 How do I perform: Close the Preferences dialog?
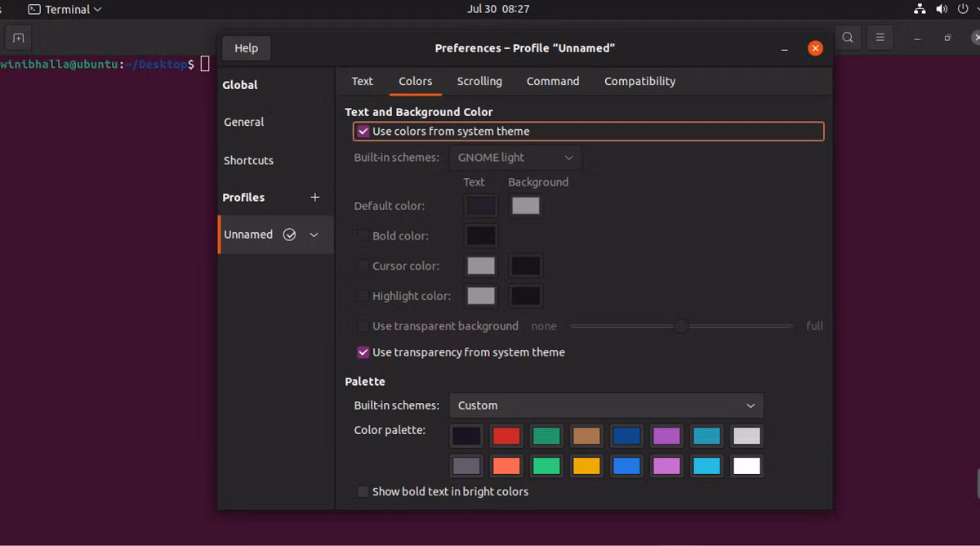pos(815,48)
